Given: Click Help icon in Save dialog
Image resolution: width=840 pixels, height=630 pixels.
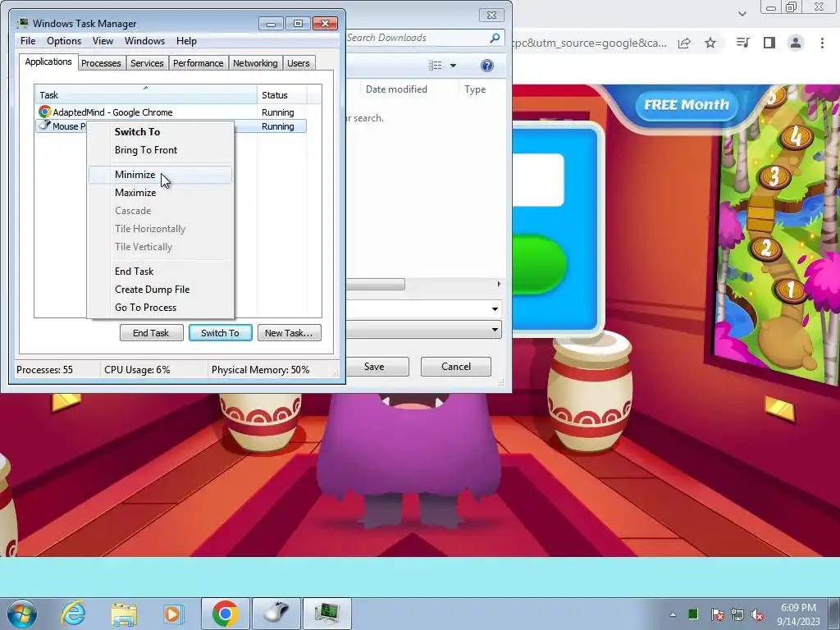Looking at the screenshot, I should coord(487,66).
